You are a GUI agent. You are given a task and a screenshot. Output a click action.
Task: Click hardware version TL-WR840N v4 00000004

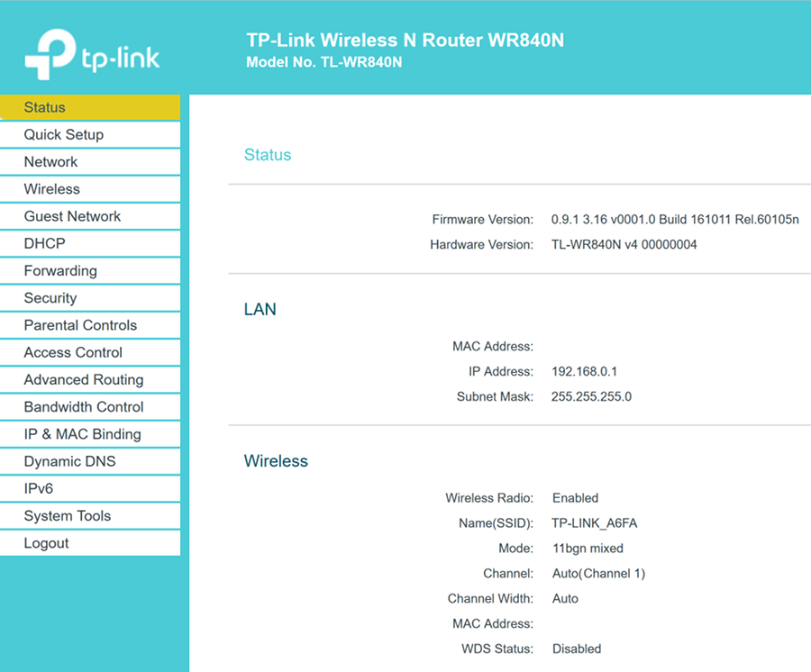(x=624, y=244)
